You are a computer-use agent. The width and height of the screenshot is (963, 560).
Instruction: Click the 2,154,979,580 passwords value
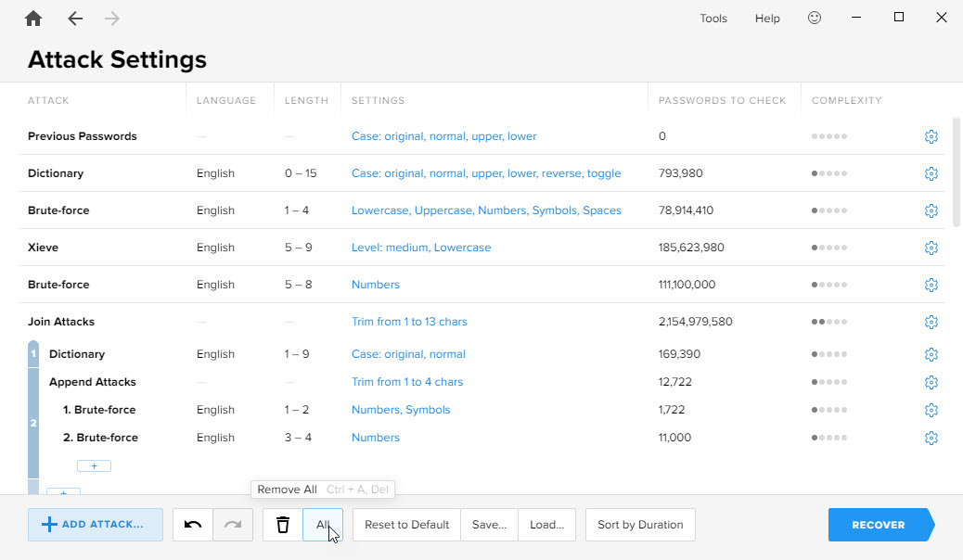695,322
